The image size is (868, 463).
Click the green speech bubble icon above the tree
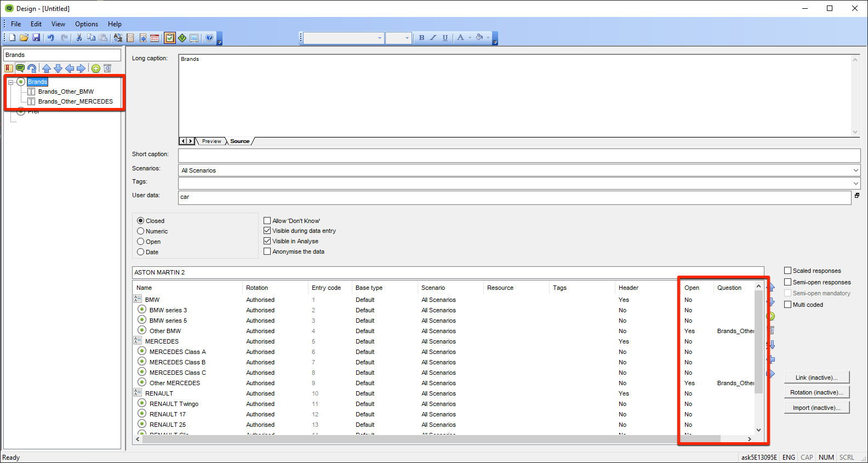coord(20,68)
